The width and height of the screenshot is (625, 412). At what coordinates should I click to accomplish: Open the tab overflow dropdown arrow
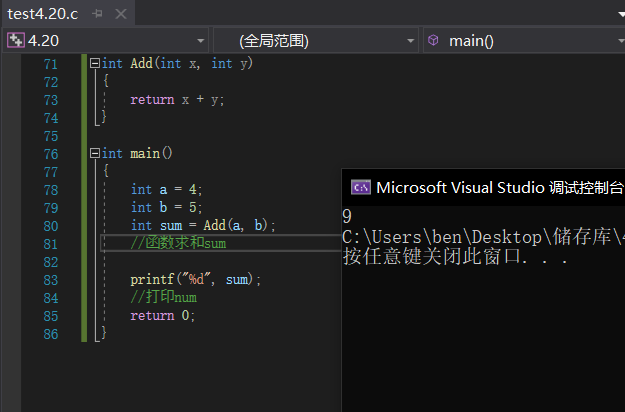click(621, 14)
